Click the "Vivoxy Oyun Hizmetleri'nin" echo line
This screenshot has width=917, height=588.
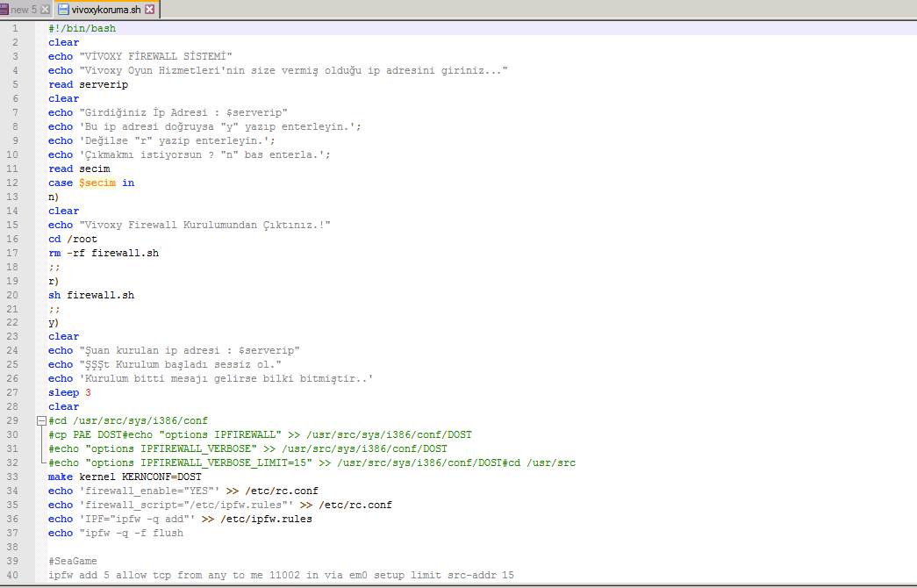click(x=278, y=71)
